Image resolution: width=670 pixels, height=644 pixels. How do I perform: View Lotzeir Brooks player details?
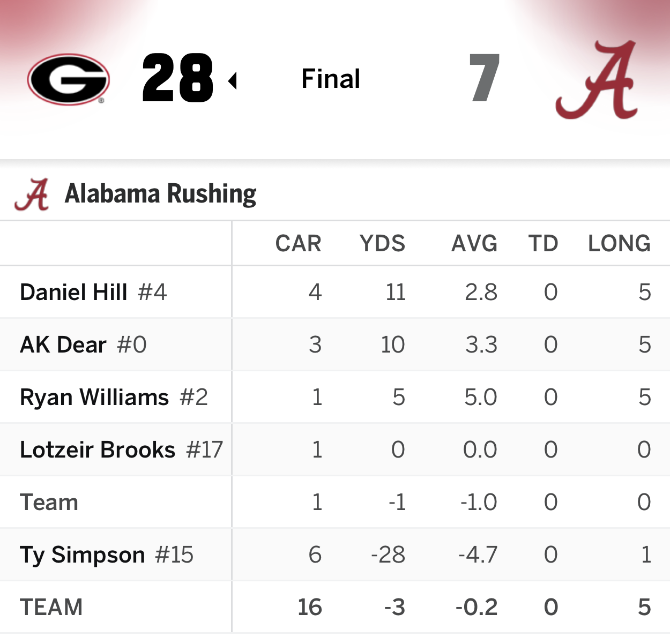pos(98,450)
